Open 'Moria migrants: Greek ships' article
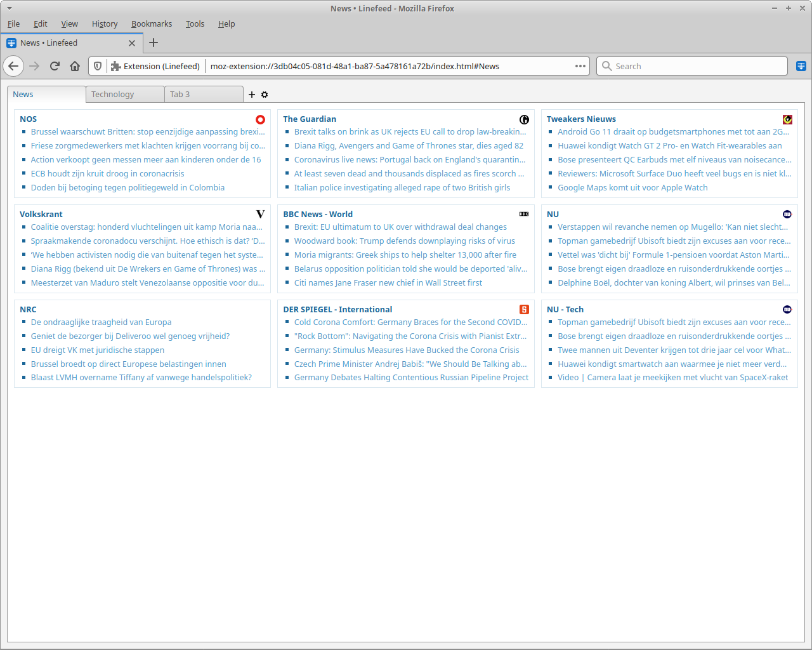812x650 pixels. click(405, 255)
